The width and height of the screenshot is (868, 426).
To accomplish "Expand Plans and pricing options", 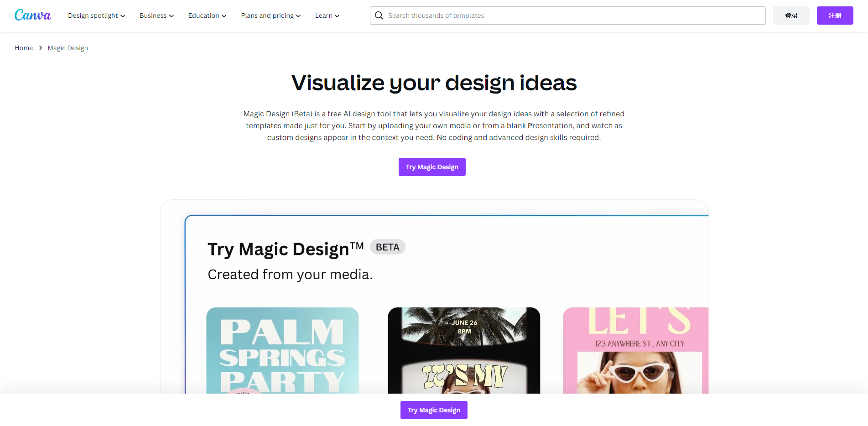I will coord(270,15).
